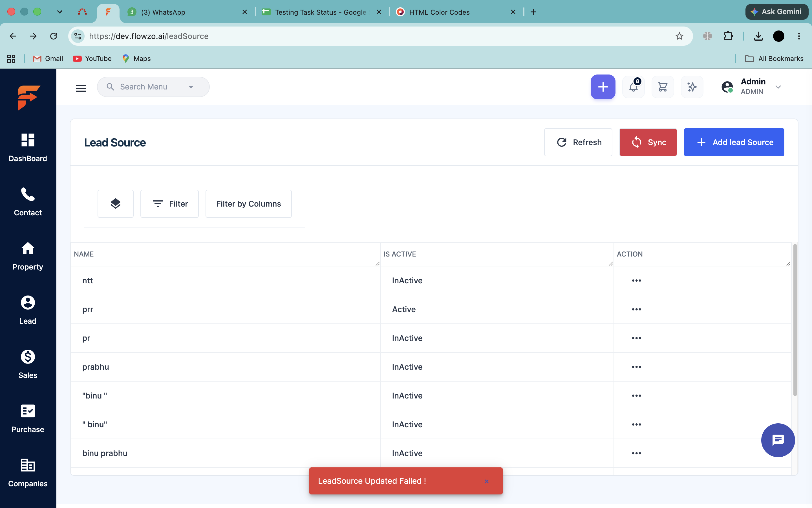Screen dimensions: 812x508
Task: Select the binu prabhu name cell
Action: tap(226, 453)
